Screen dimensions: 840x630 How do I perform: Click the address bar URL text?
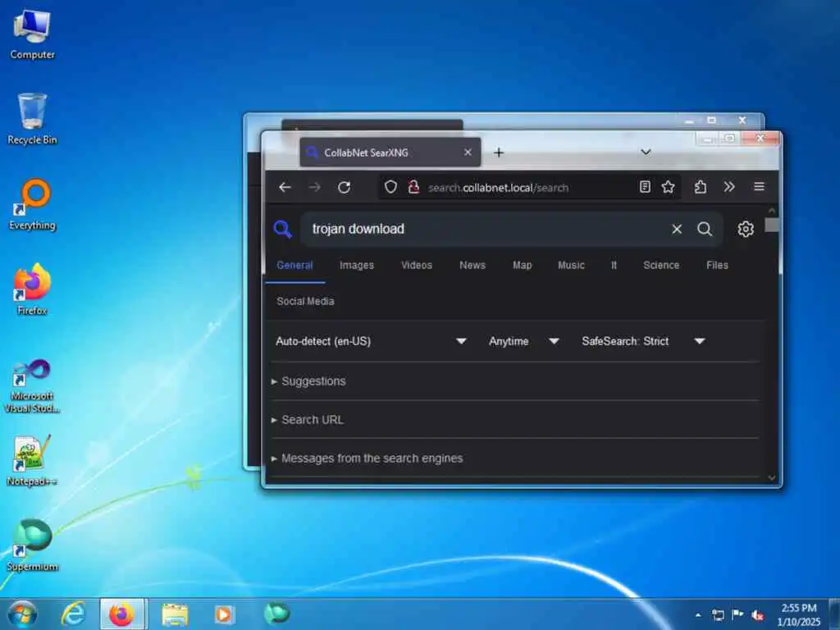(x=498, y=188)
